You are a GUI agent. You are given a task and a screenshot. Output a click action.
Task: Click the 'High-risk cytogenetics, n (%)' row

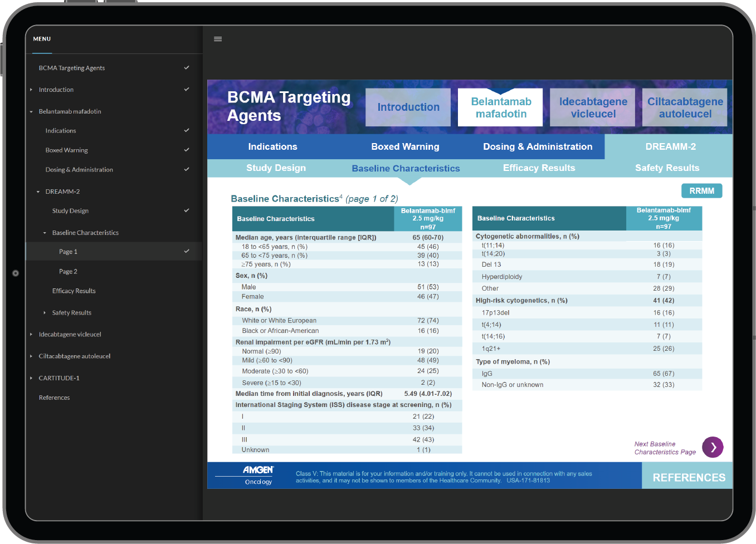[x=587, y=300]
